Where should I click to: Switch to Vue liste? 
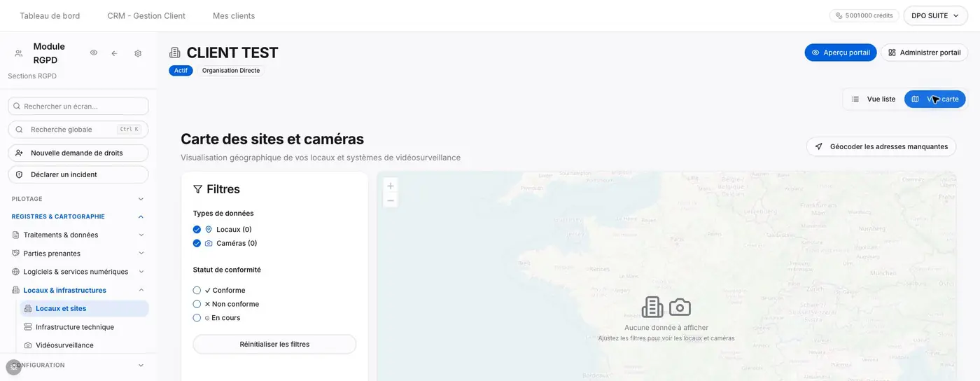[873, 99]
